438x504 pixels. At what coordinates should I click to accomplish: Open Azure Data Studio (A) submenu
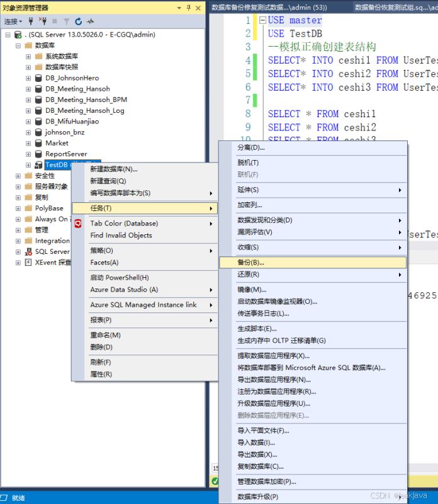coord(145,290)
